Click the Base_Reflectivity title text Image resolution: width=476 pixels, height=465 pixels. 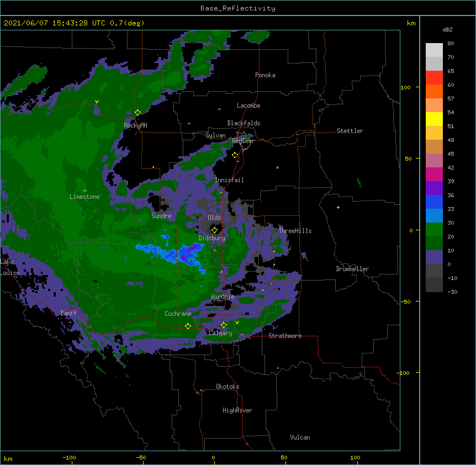tap(238, 8)
